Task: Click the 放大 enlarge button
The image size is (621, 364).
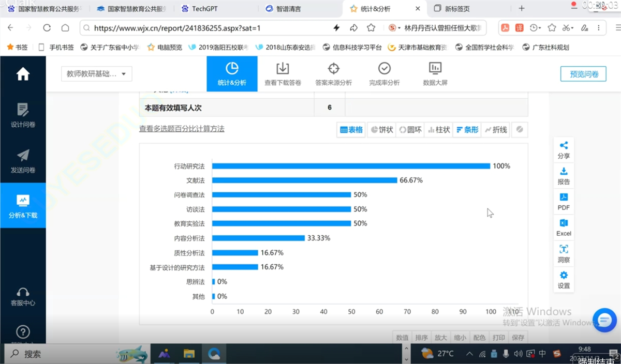Action: 440,338
